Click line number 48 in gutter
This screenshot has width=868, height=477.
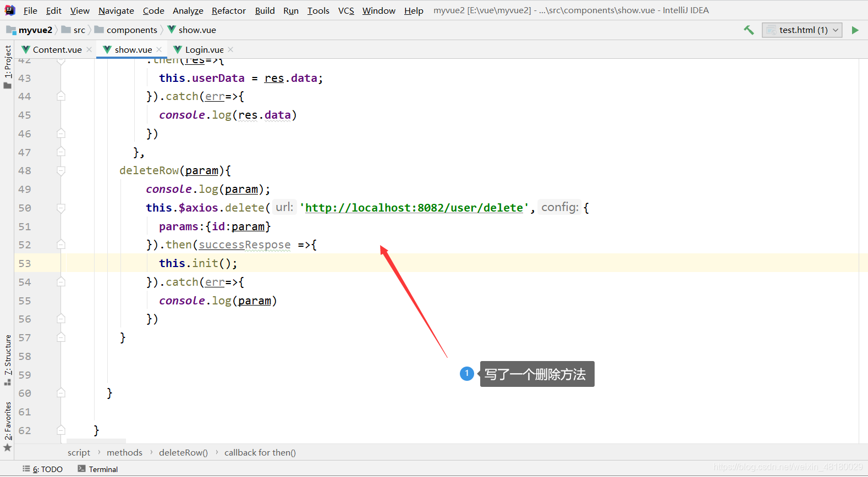(25, 170)
